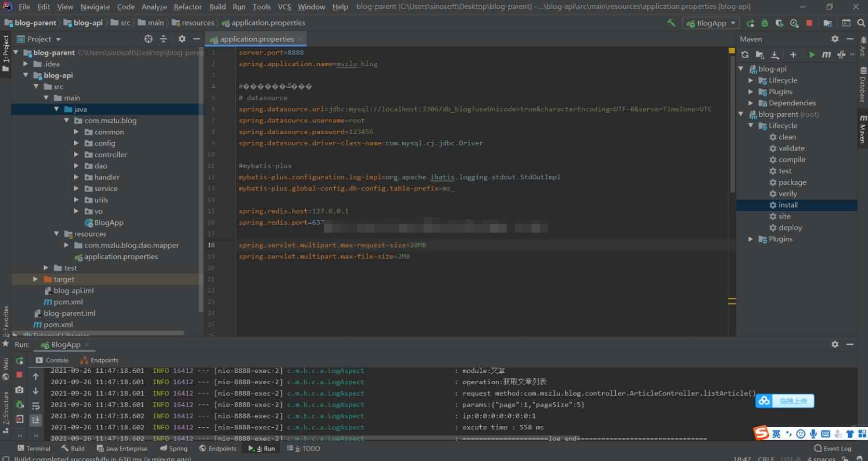The width and height of the screenshot is (868, 461).
Task: Open Maven panel settings gear
Action: [835, 39]
